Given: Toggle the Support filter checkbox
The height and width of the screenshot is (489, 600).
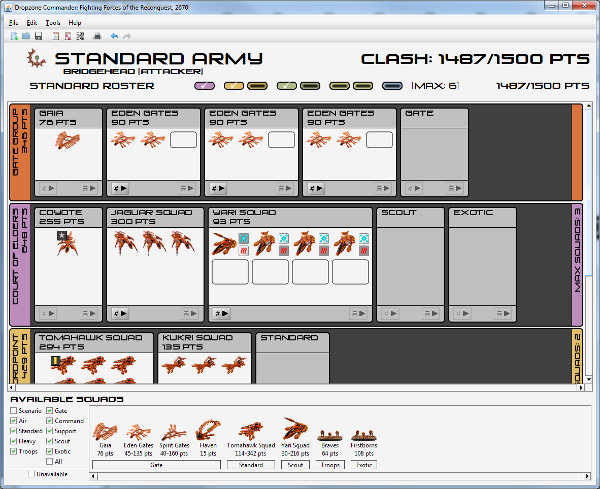Looking at the screenshot, I should [50, 431].
